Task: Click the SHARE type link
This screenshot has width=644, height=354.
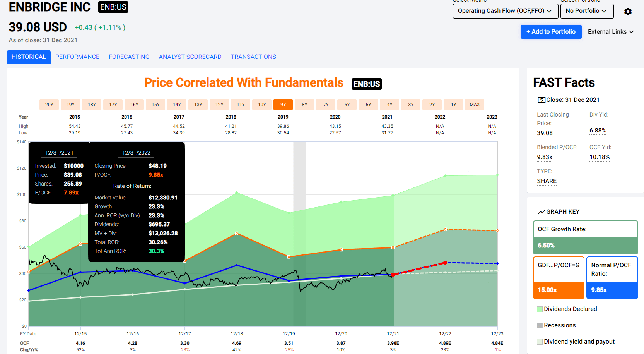Action: click(547, 181)
